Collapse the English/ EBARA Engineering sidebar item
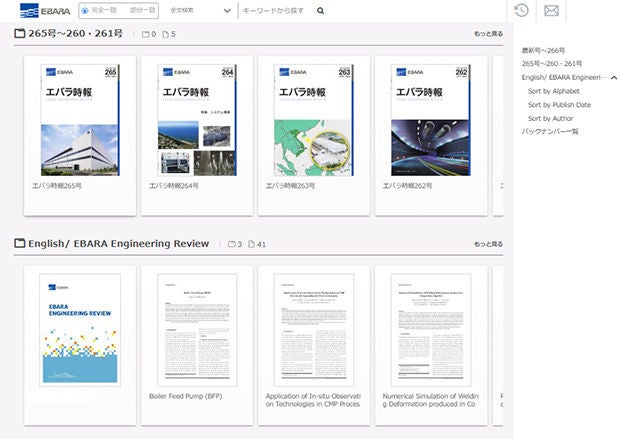 tap(613, 77)
